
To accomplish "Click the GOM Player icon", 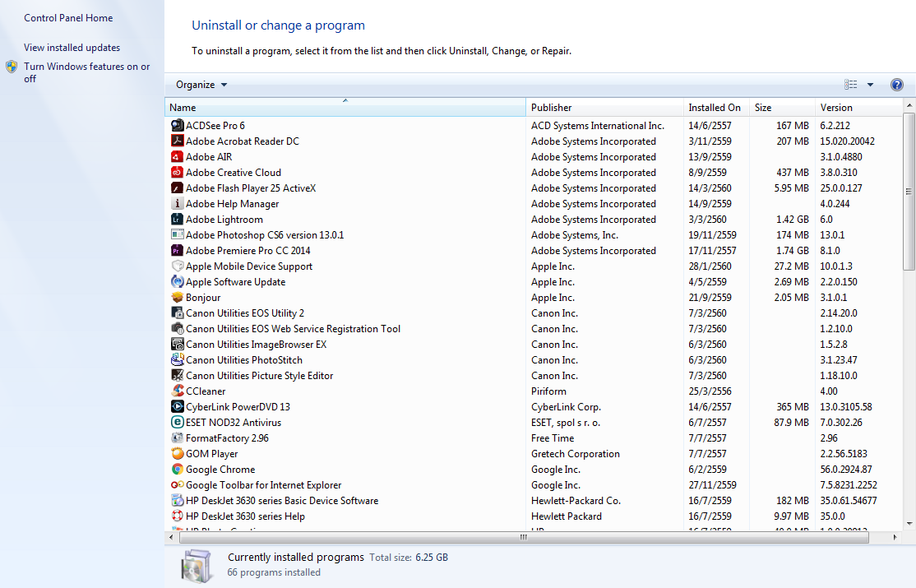I will pyautogui.click(x=177, y=454).
